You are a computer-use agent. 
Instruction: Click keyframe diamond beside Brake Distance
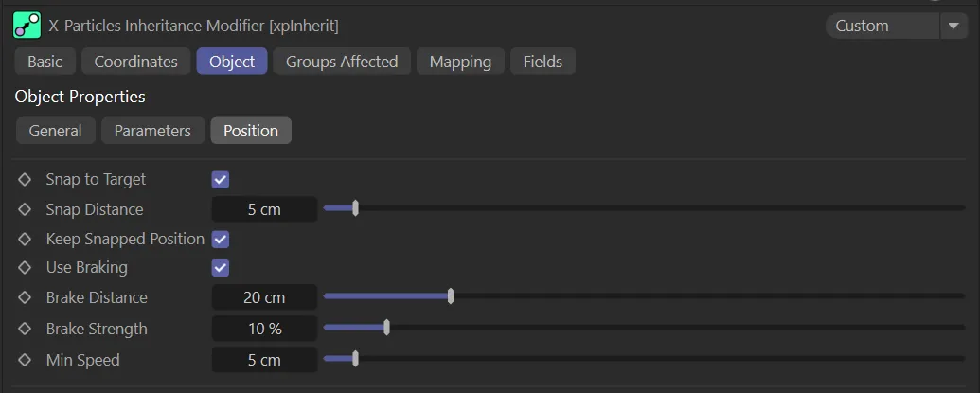(x=25, y=297)
